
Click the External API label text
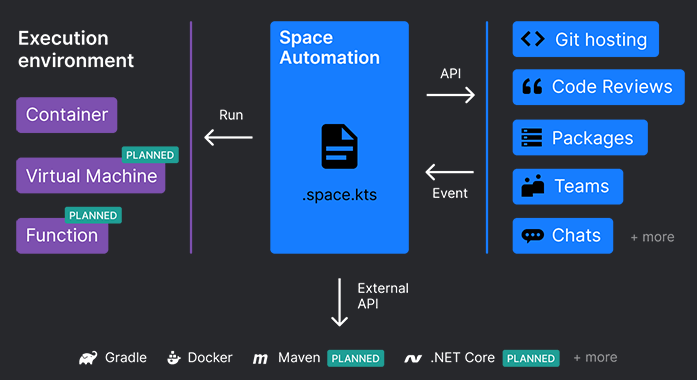[x=383, y=296]
